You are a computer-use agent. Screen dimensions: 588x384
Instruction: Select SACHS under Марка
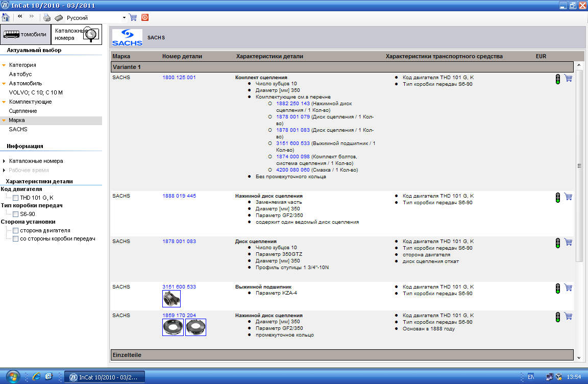point(18,129)
